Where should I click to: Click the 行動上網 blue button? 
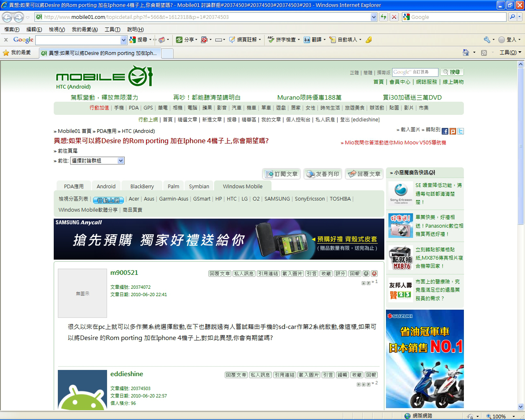coord(108,200)
